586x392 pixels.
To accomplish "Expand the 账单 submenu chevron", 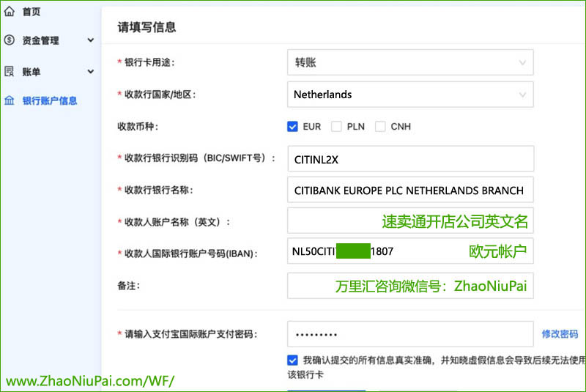I will [91, 71].
